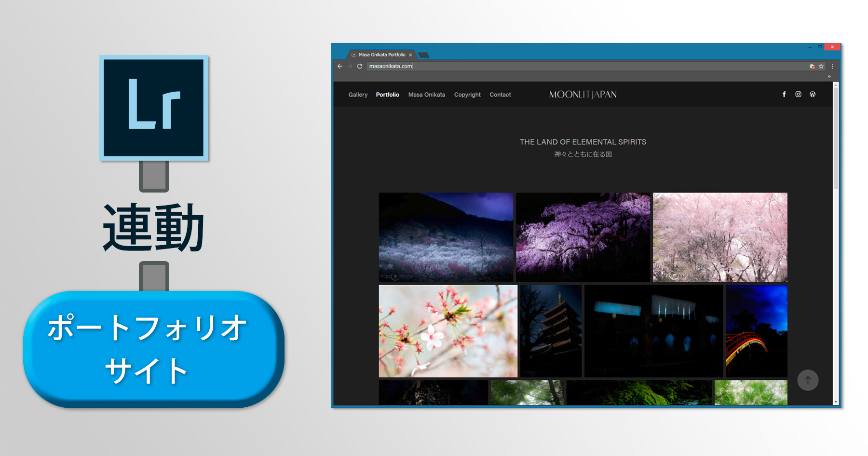Image resolution: width=868 pixels, height=456 pixels.
Task: Open the Portfolio menu item
Action: point(388,95)
